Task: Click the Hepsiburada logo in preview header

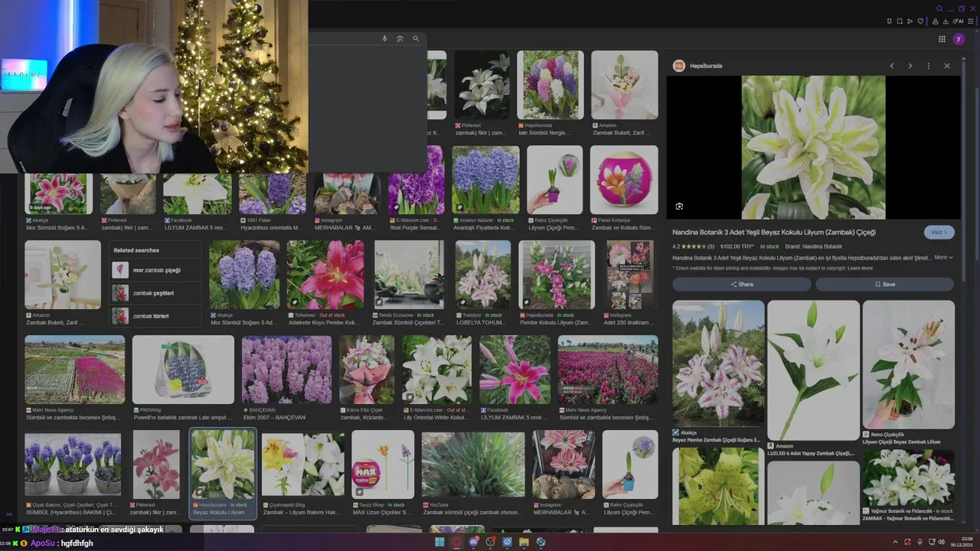Action: tap(678, 66)
